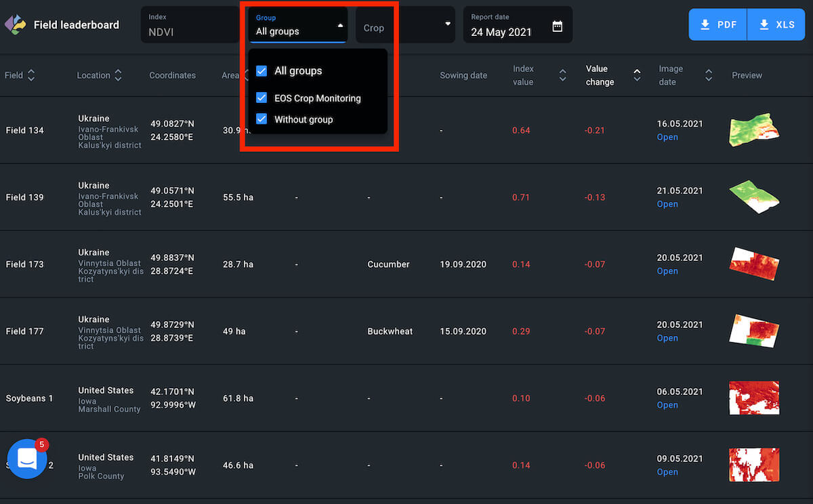
Task: Click the Field 173 preview thumbnail
Action: click(x=753, y=264)
